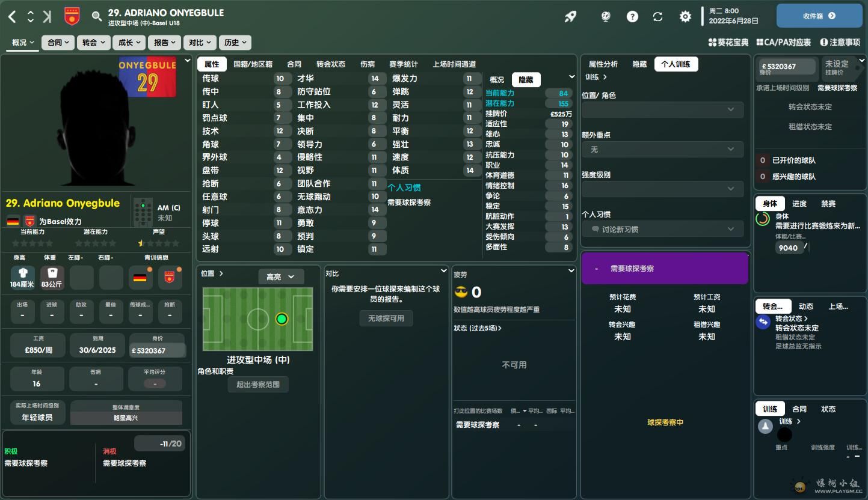The width and height of the screenshot is (868, 500).
Task: Switch to the 赛季统计 tab
Action: click(403, 64)
